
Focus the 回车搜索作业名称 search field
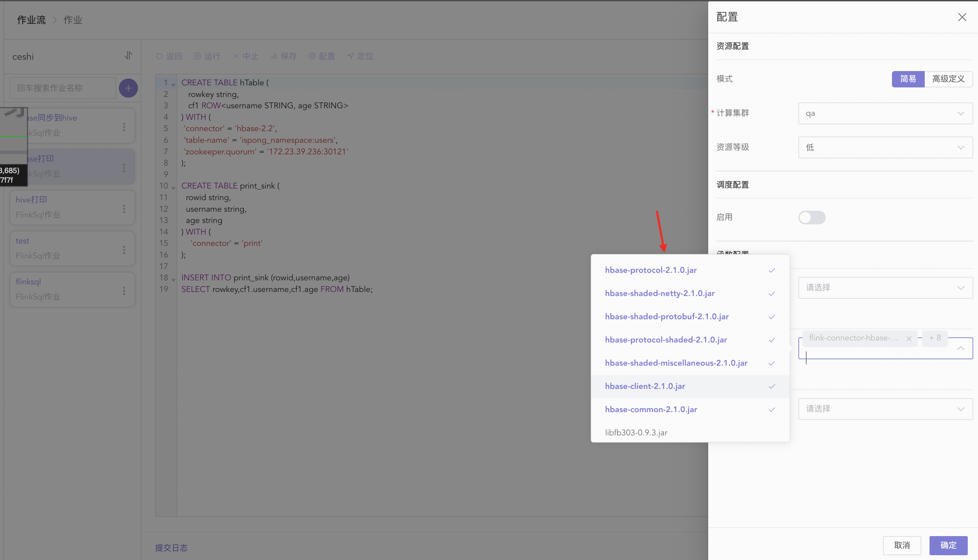pyautogui.click(x=63, y=88)
